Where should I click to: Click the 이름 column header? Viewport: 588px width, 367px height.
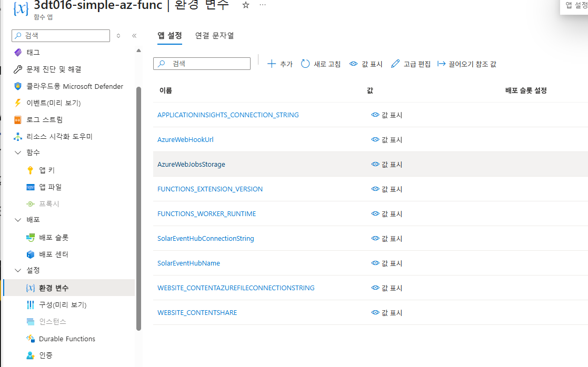[165, 90]
